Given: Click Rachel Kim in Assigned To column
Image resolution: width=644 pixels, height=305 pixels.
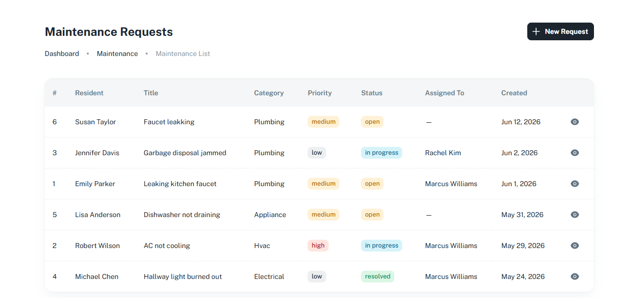Looking at the screenshot, I should click(x=443, y=153).
